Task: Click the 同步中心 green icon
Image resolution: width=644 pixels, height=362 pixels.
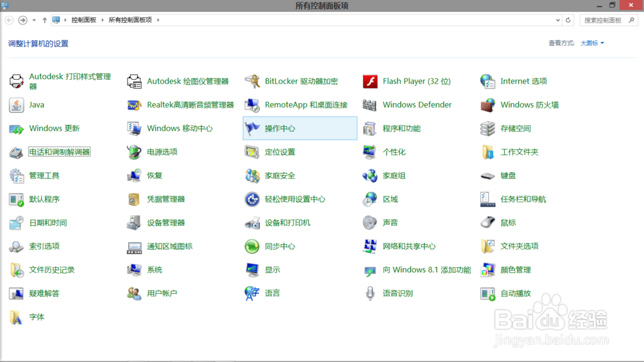Action: pyautogui.click(x=252, y=246)
